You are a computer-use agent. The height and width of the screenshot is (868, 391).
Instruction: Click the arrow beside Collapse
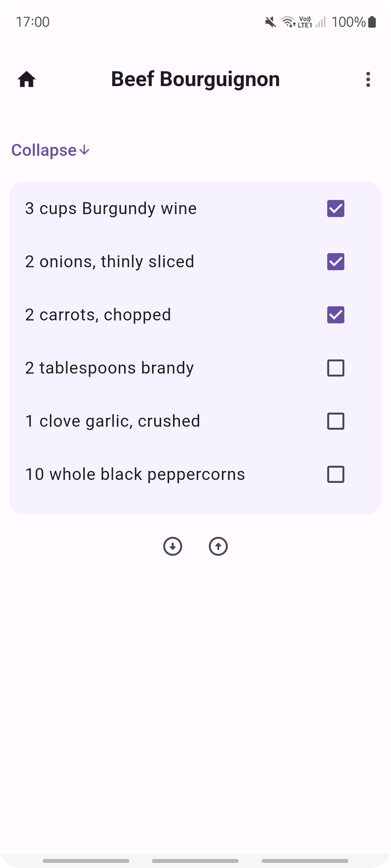84,150
